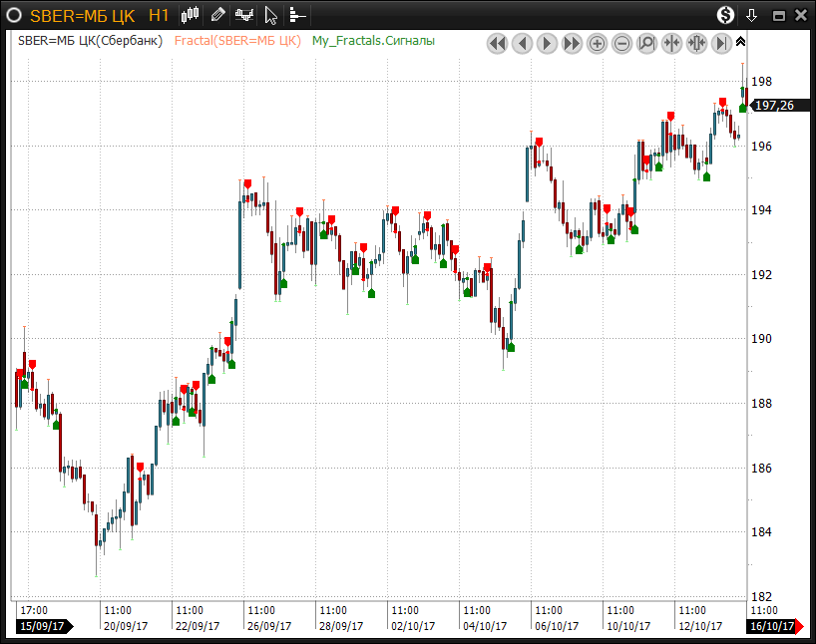
Task: Click the horizontal volume bars icon
Action: click(x=297, y=15)
